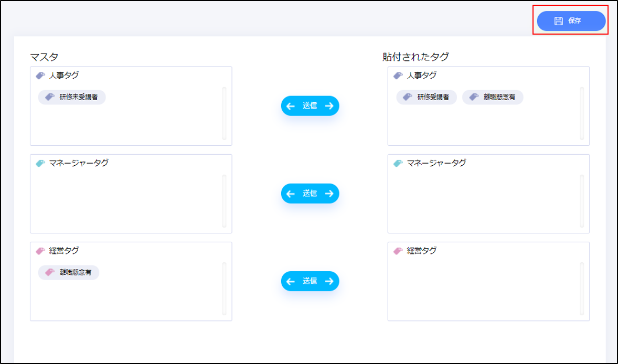Image resolution: width=618 pixels, height=364 pixels.
Task: Click left arrow on 経営タグ row 送信
Action: [291, 281]
